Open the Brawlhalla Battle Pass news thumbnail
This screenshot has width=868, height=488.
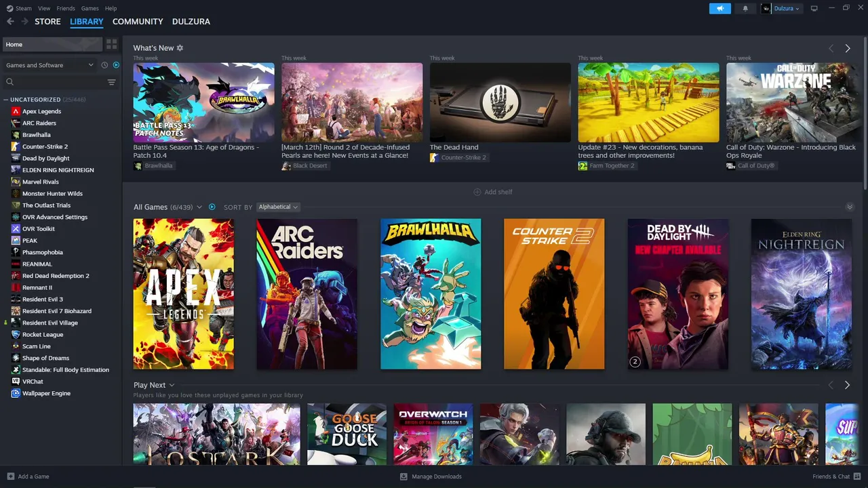tap(204, 102)
